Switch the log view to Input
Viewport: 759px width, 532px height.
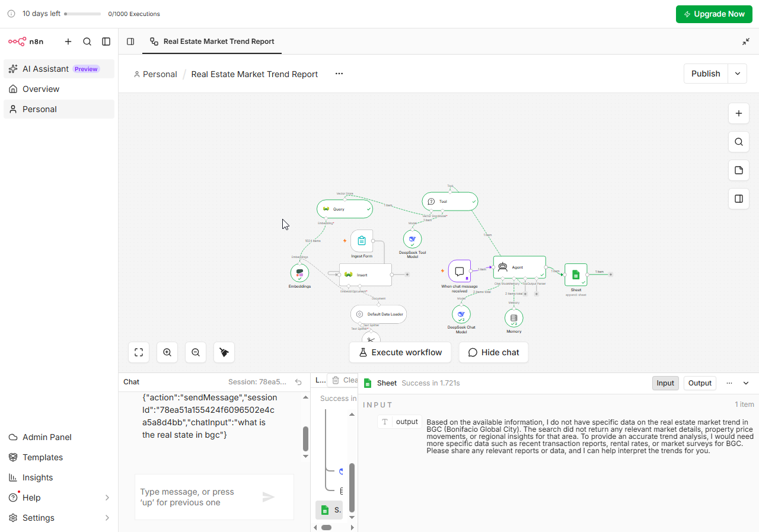[665, 383]
